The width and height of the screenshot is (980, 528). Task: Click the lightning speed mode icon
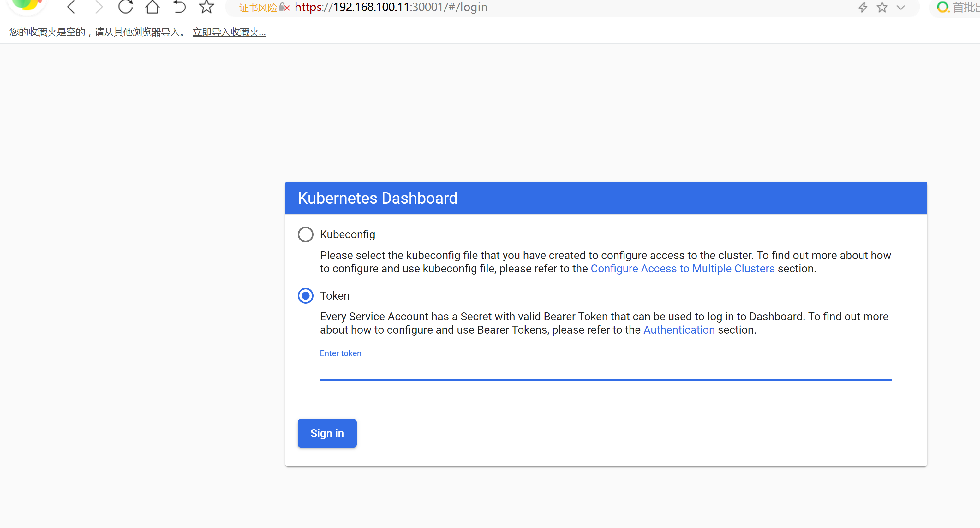(863, 7)
